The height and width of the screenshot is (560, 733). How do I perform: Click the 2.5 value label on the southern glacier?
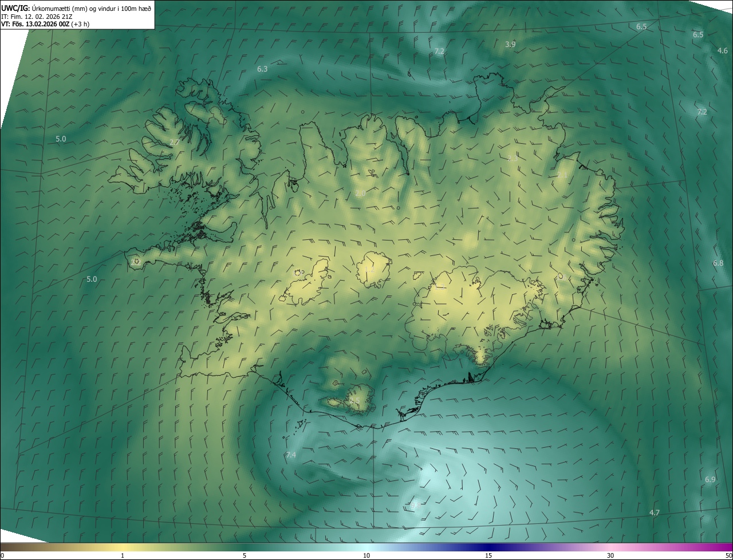pos(355,401)
